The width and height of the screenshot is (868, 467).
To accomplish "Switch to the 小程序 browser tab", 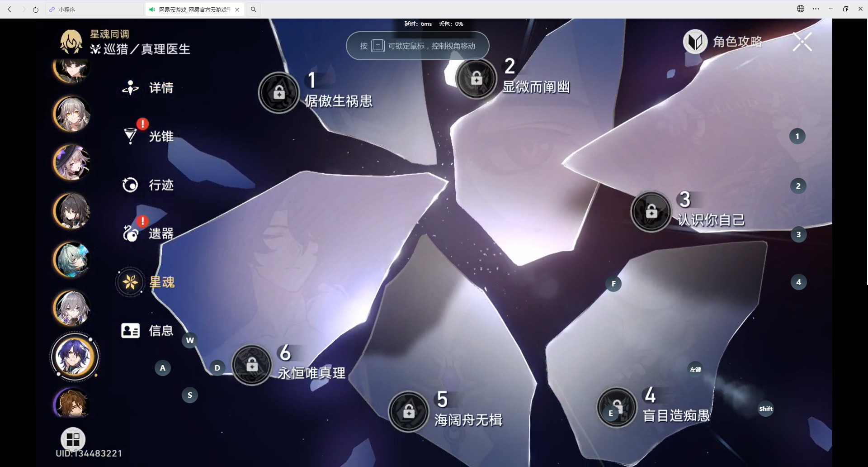I will pos(94,9).
